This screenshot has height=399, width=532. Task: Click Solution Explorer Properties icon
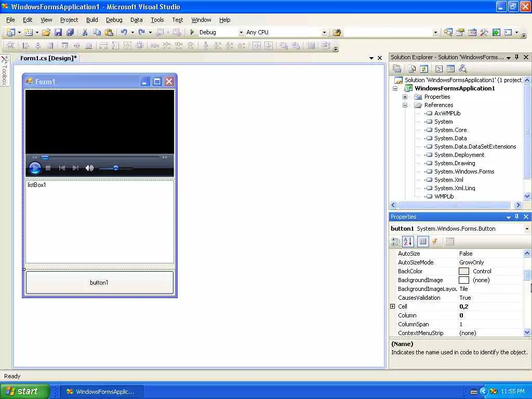pyautogui.click(x=397, y=69)
